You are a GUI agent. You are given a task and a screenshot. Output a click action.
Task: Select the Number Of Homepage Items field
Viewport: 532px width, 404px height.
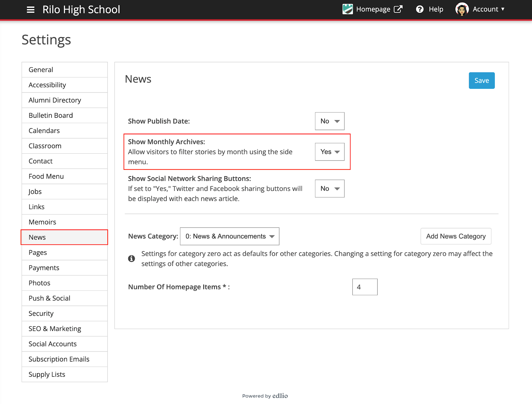click(x=365, y=287)
